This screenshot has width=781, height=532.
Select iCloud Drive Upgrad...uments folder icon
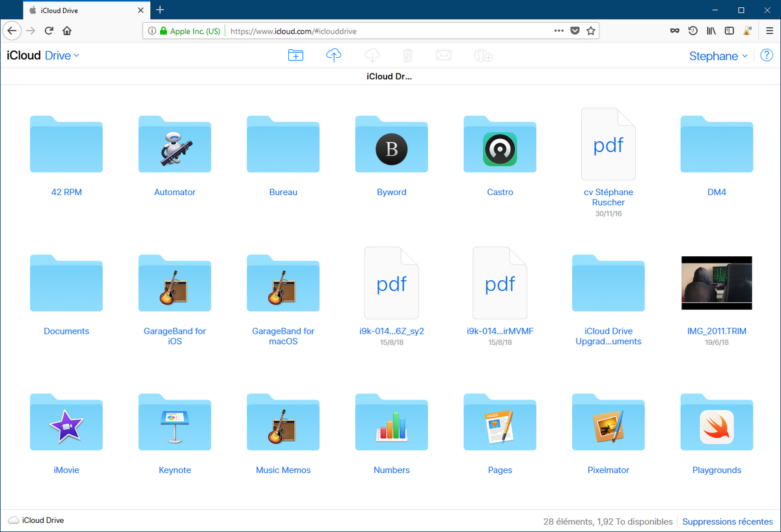coord(609,283)
